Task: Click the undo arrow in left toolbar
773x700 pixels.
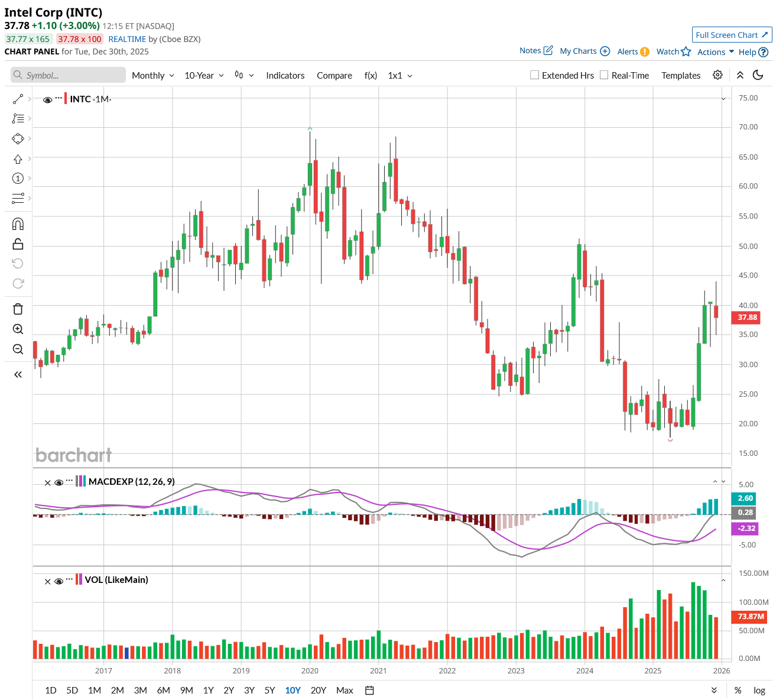Action: [x=18, y=264]
